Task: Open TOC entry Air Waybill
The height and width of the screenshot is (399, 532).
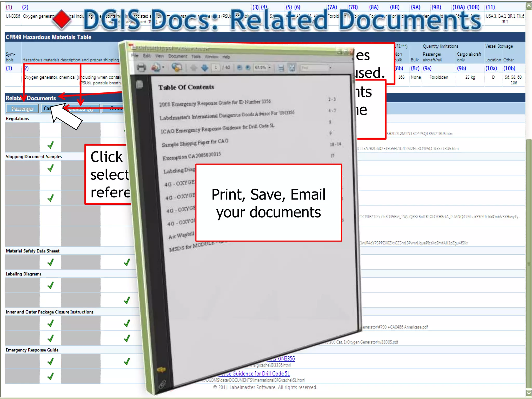Action: pyautogui.click(x=181, y=235)
